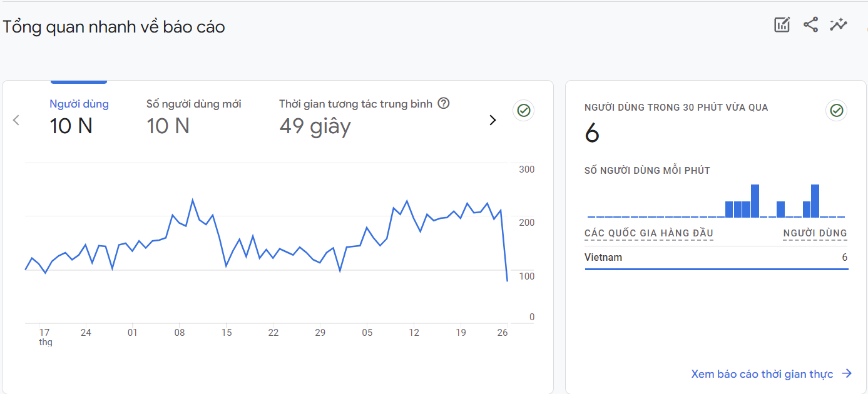
Task: Open Xem báo cáo thời gian thực link
Action: 762,374
